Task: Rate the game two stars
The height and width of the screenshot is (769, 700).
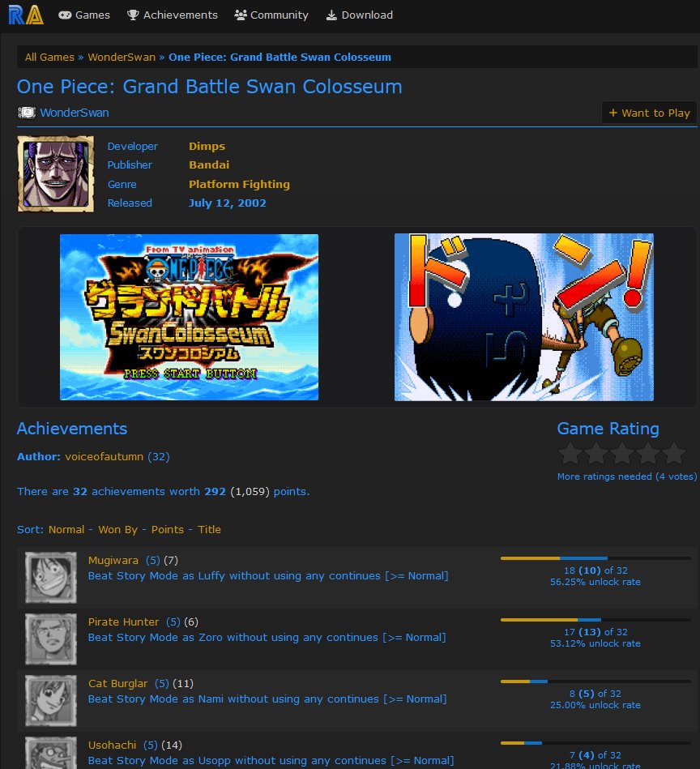Action: [x=596, y=453]
